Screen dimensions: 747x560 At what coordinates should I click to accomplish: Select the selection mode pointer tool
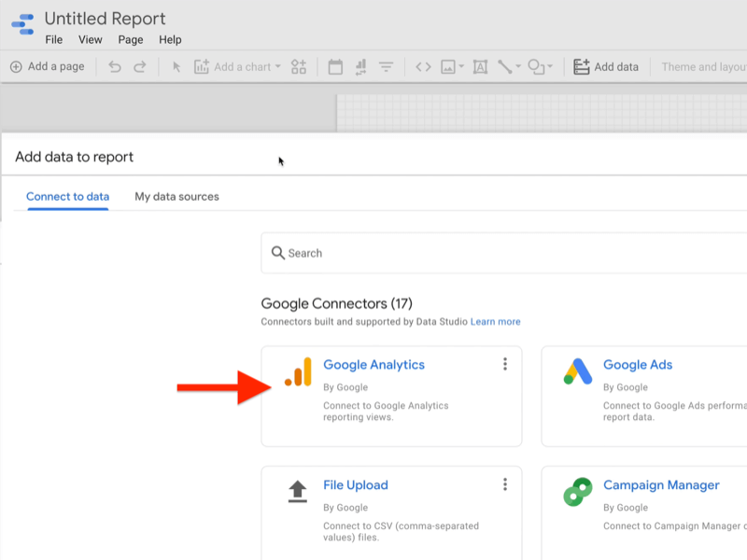click(x=176, y=67)
